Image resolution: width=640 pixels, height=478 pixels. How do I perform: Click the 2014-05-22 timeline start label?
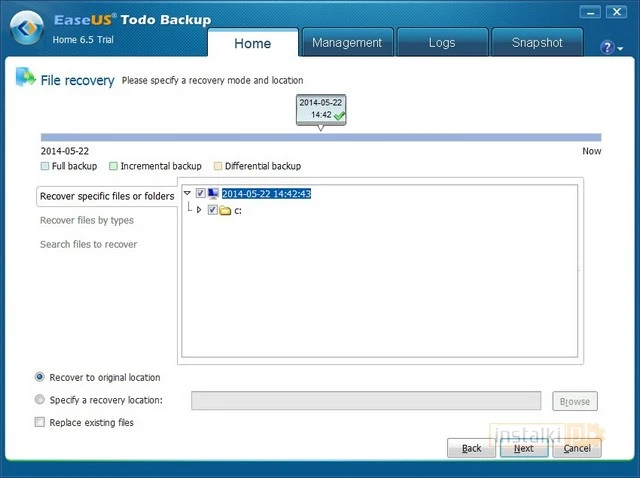click(x=64, y=151)
